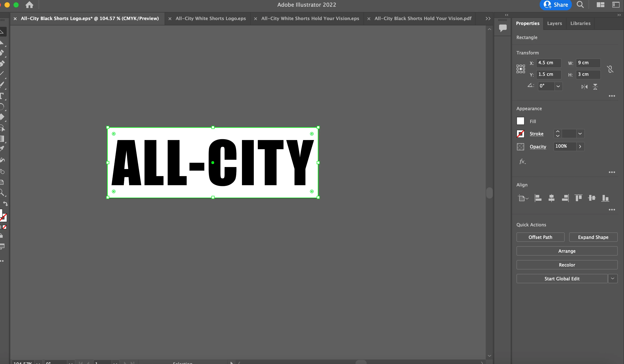Expand the rotation angle dropdown
624x364 pixels.
[x=558, y=86]
